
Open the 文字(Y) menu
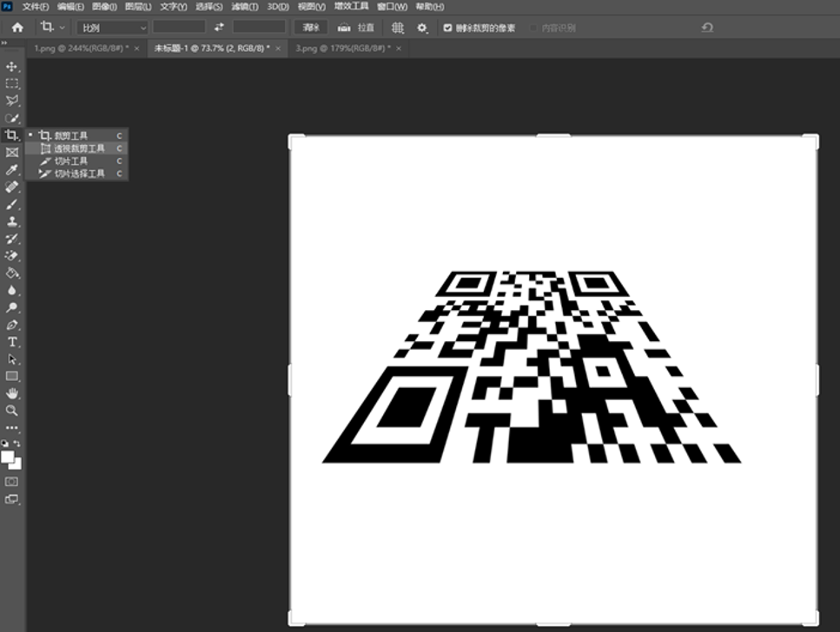click(174, 7)
